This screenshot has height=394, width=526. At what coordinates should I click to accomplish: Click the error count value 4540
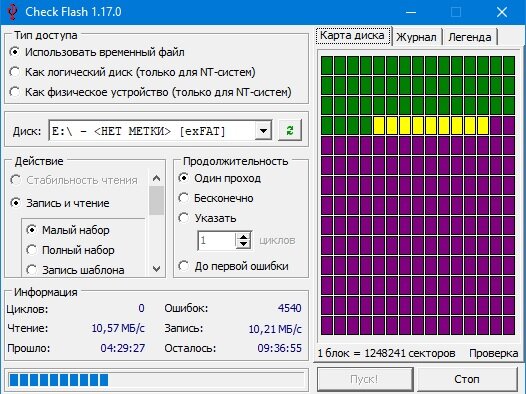[x=290, y=308]
